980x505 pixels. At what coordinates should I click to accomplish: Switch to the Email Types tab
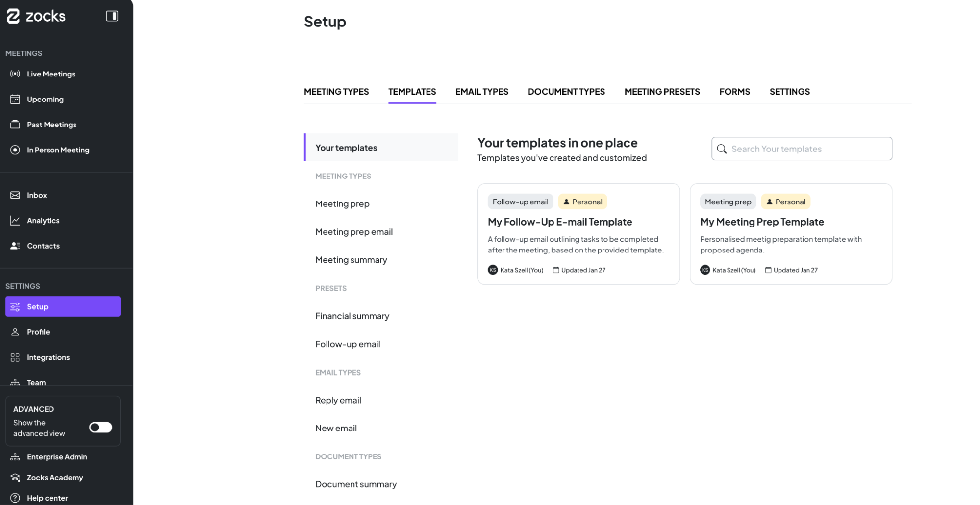pyautogui.click(x=481, y=92)
